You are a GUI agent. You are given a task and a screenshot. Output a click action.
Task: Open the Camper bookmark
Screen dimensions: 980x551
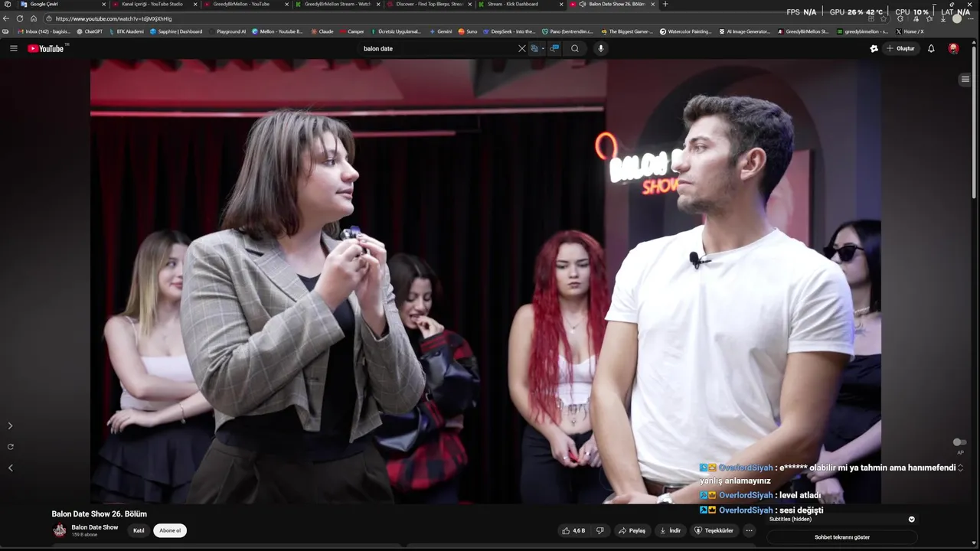[x=352, y=31]
